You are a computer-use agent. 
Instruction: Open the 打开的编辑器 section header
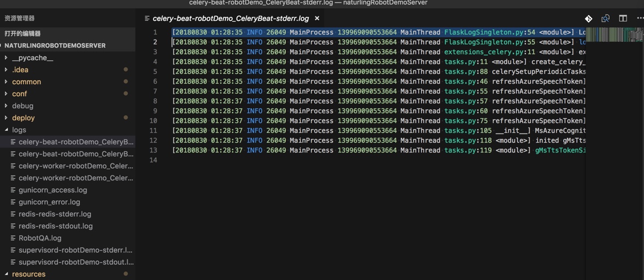click(22, 33)
